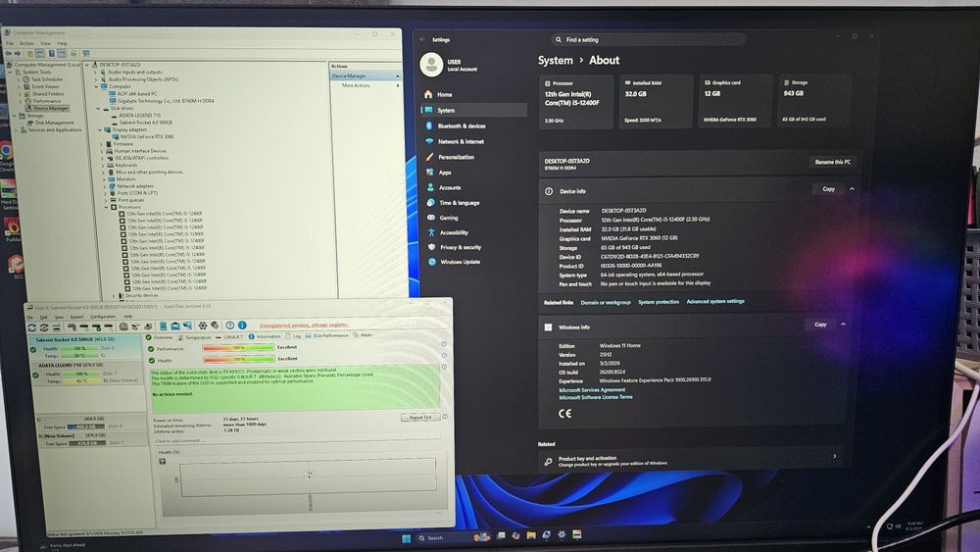Click the Back arrow in Computer Management toolbar
This screenshot has width=980, height=552.
[8, 54]
